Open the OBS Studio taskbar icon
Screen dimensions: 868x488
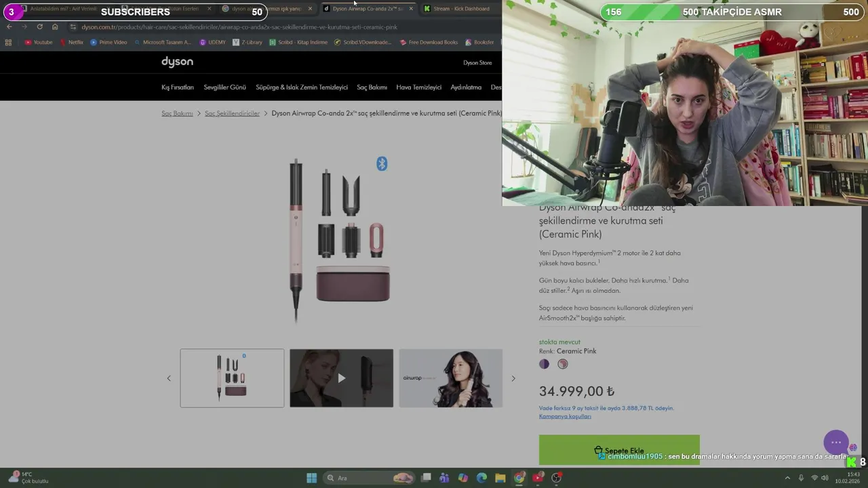(x=557, y=478)
